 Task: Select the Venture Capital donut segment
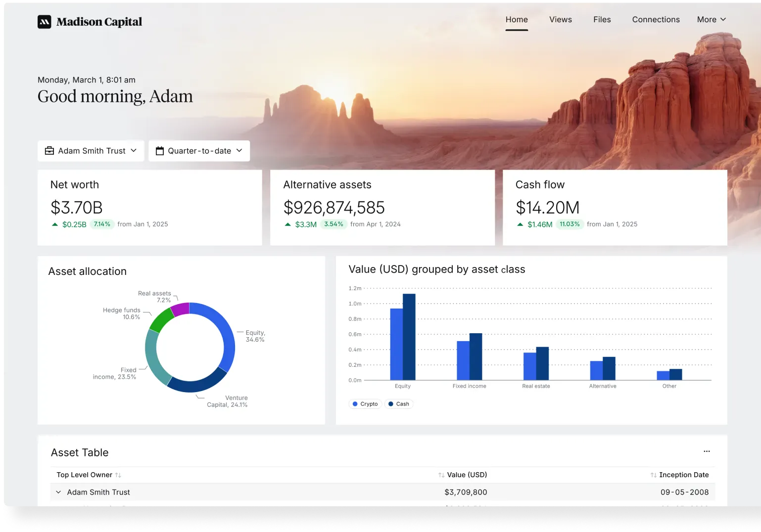(196, 385)
